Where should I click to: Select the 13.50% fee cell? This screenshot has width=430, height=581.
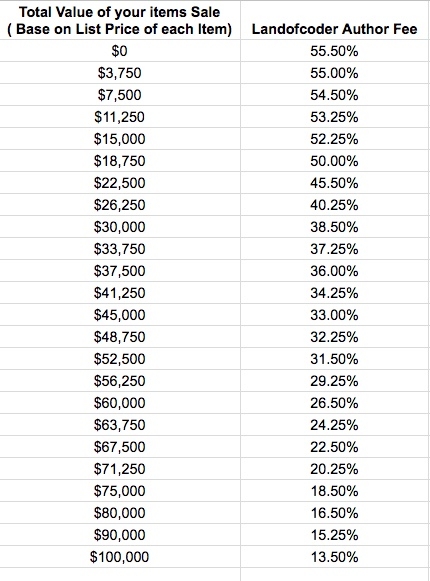[334, 557]
